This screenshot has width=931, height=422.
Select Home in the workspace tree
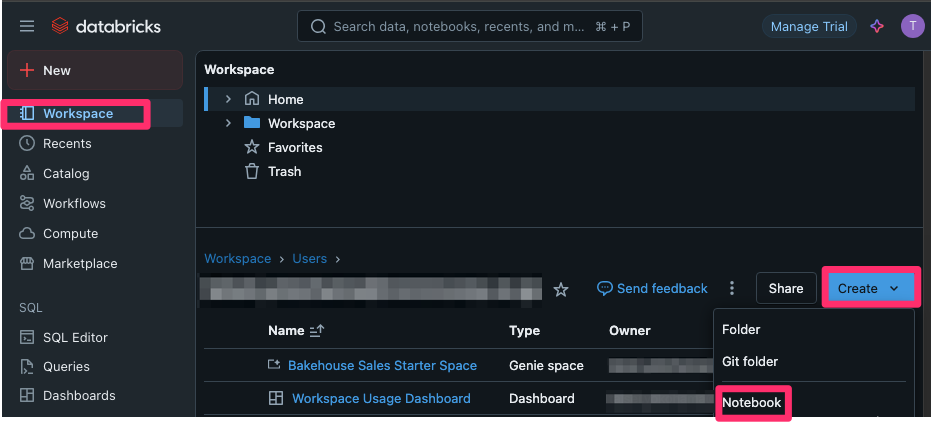coord(286,99)
